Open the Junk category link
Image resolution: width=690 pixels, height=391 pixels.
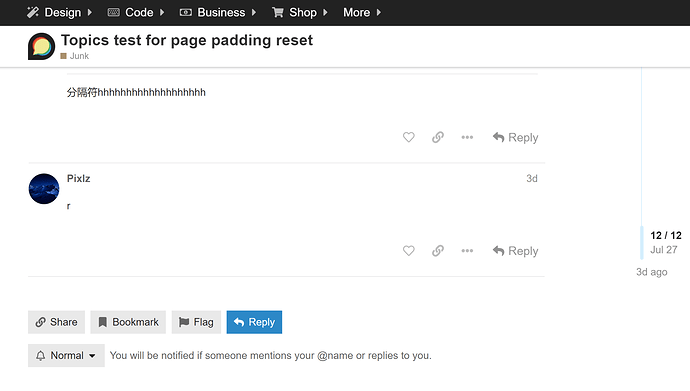tap(75, 56)
